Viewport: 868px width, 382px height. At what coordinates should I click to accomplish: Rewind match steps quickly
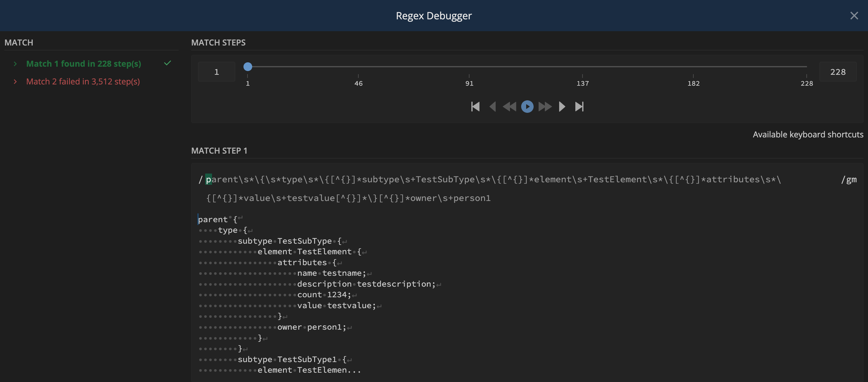pyautogui.click(x=509, y=107)
